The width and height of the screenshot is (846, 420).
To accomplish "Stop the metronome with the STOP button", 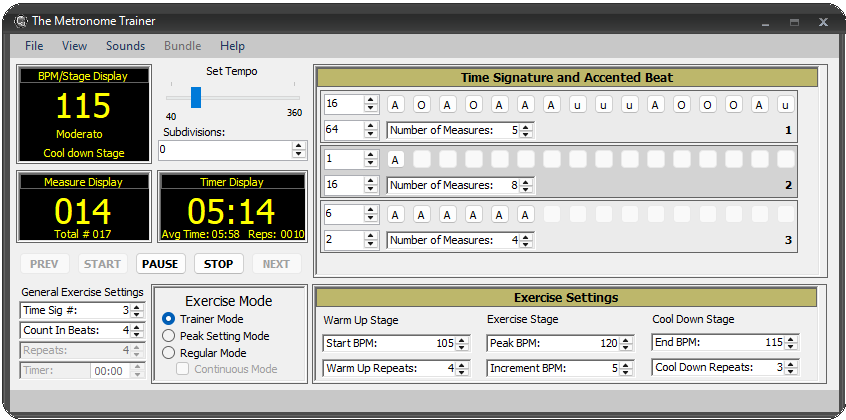I will (219, 264).
